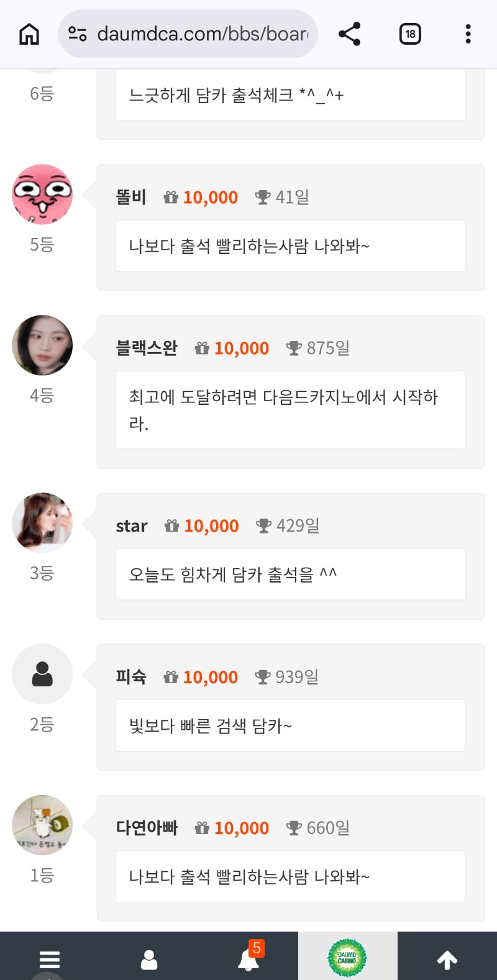This screenshot has height=980, width=497.
Task: Tap the browser home icon
Action: point(29,34)
